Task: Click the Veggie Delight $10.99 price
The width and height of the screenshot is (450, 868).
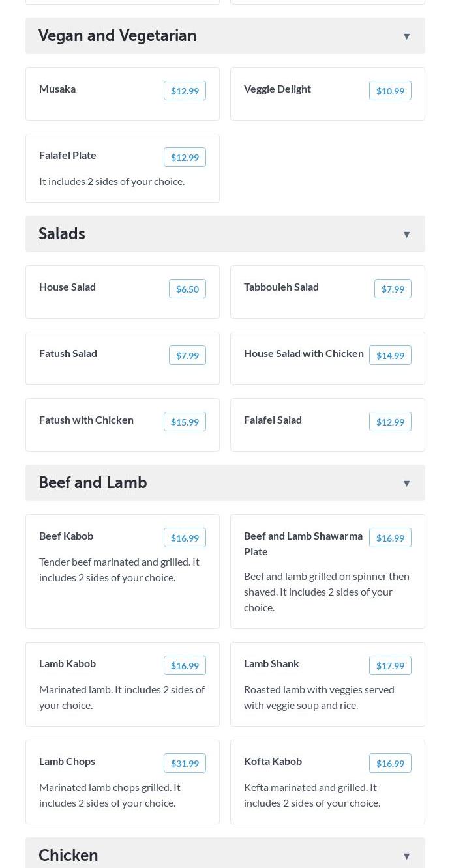Action: click(390, 91)
